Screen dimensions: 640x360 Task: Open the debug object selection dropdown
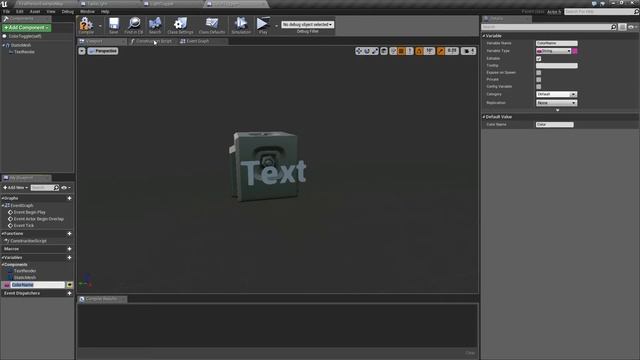308,24
